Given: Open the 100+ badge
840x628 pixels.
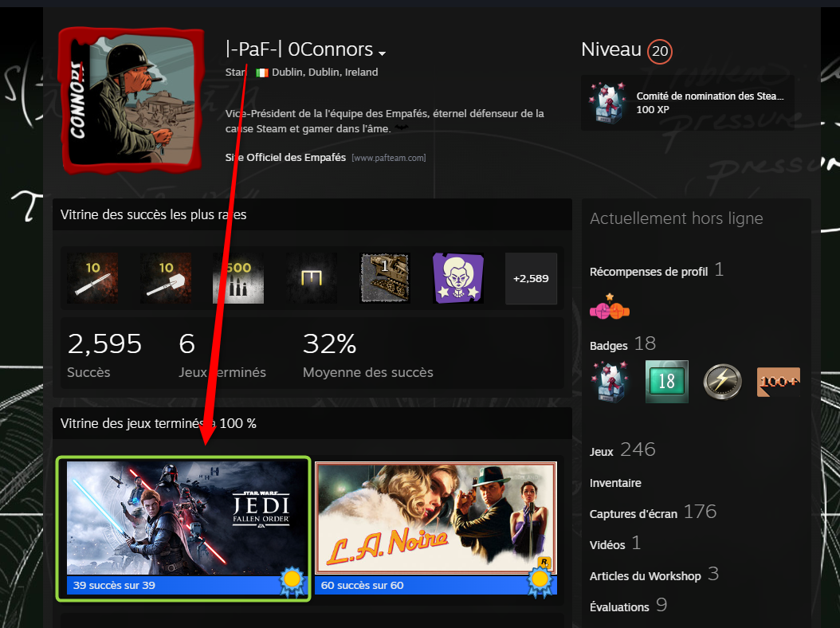Looking at the screenshot, I should point(779,382).
